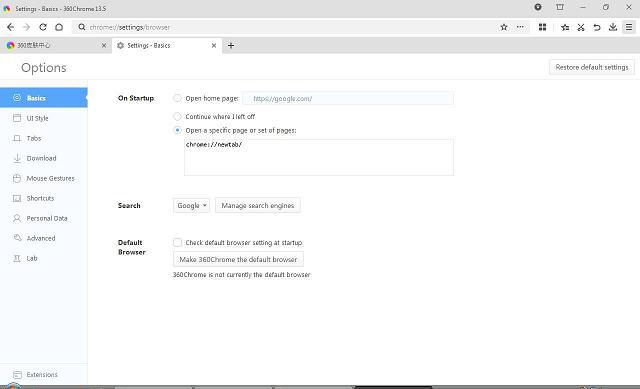Open the main hamburger menu

tap(629, 27)
